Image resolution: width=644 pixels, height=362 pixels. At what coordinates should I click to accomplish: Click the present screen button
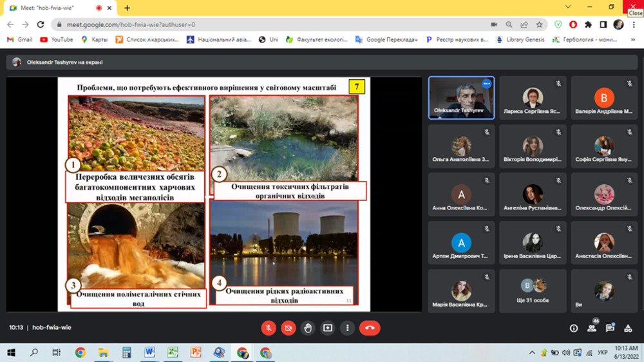pos(328,328)
